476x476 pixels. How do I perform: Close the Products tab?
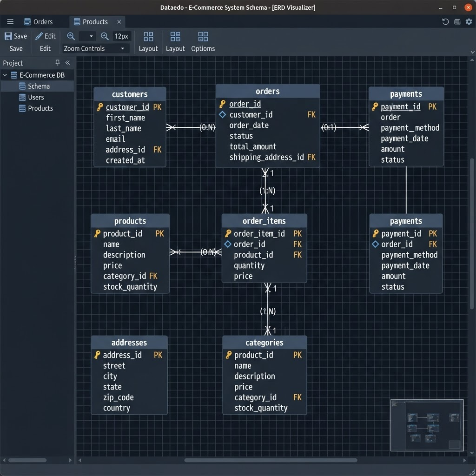119,22
